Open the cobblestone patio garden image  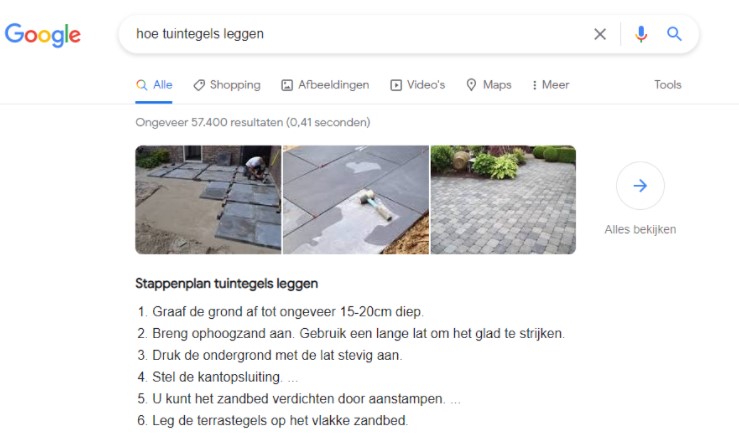click(x=503, y=200)
